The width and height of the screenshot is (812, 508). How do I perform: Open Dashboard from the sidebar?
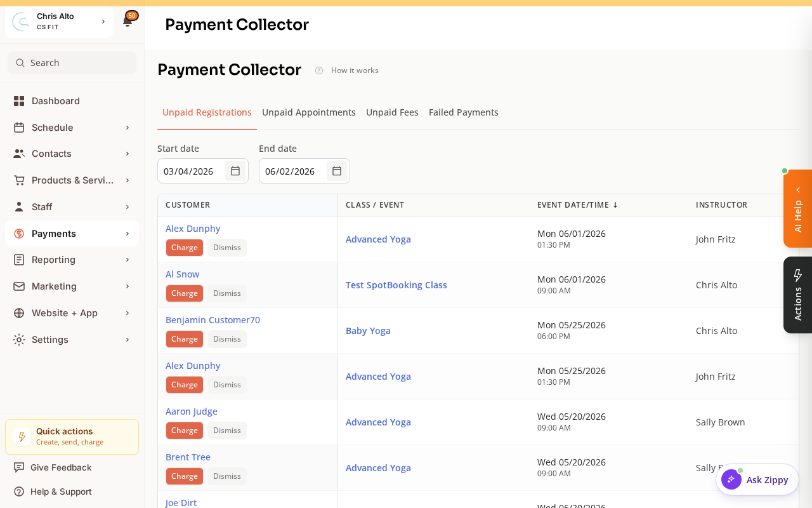pyautogui.click(x=72, y=101)
